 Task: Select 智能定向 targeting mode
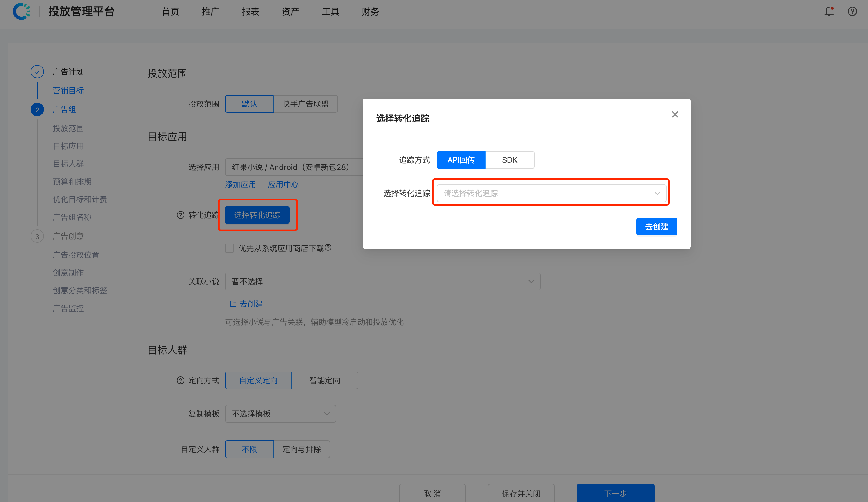[325, 380]
